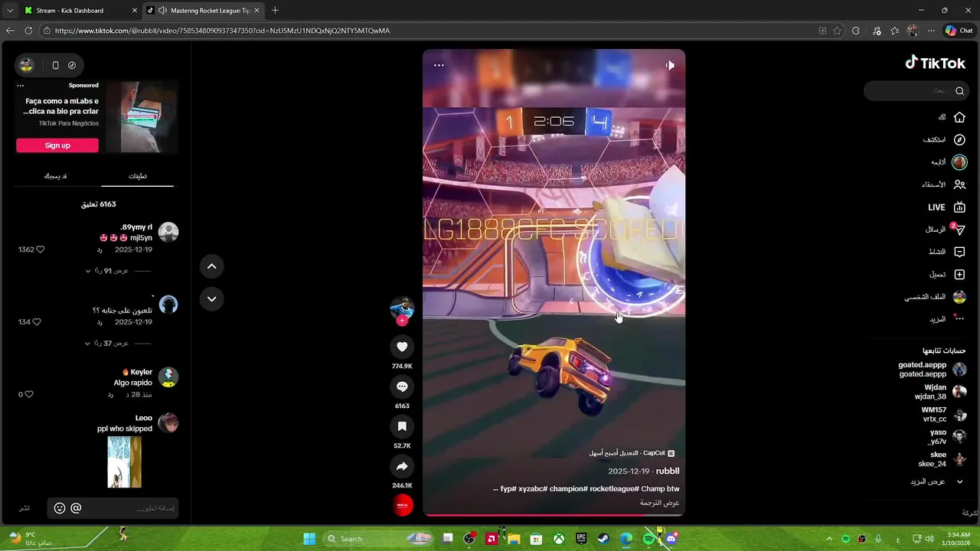Open the Activity inbox icon
The height and width of the screenshot is (551, 980).
[x=959, y=252]
